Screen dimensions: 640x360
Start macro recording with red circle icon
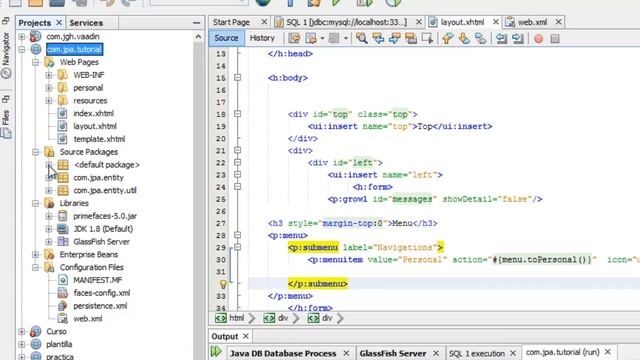(539, 38)
